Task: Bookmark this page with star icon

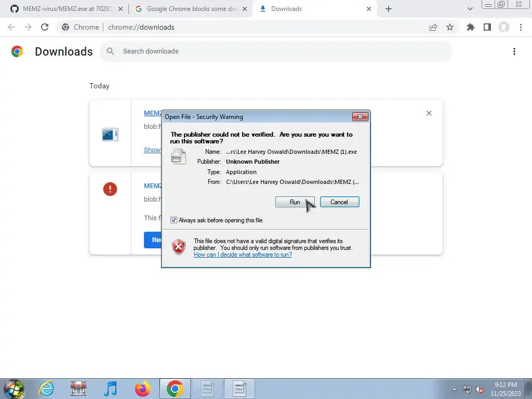Action: (x=450, y=27)
